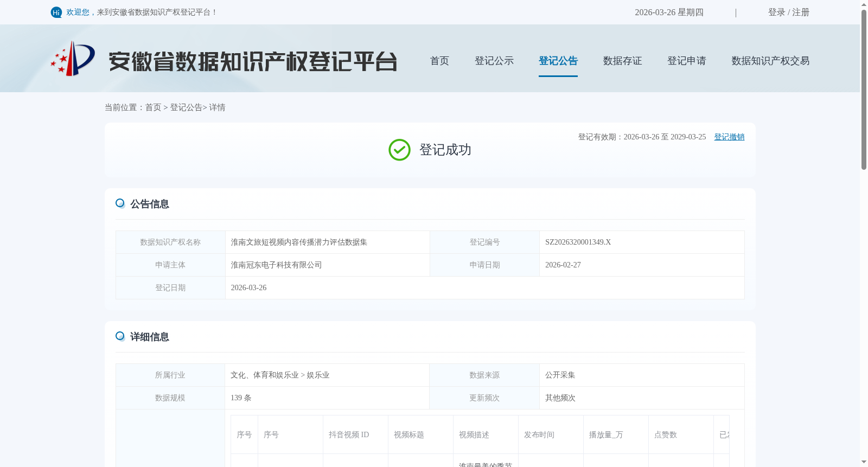Image resolution: width=868 pixels, height=467 pixels.
Task: Open 登记申请 navigation item
Action: (x=687, y=61)
